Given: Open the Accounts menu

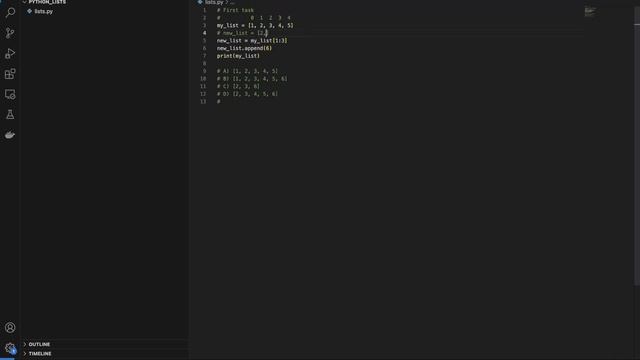Looking at the screenshot, I should (10, 327).
